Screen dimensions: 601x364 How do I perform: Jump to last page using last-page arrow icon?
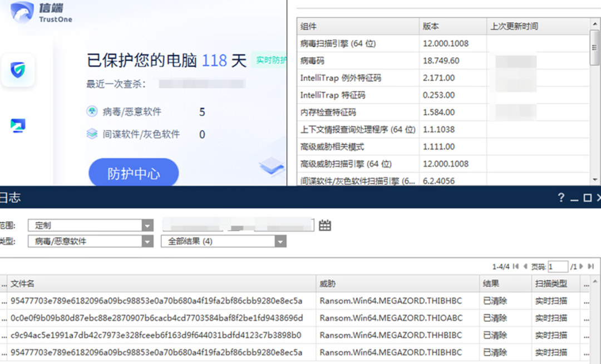click(x=590, y=266)
